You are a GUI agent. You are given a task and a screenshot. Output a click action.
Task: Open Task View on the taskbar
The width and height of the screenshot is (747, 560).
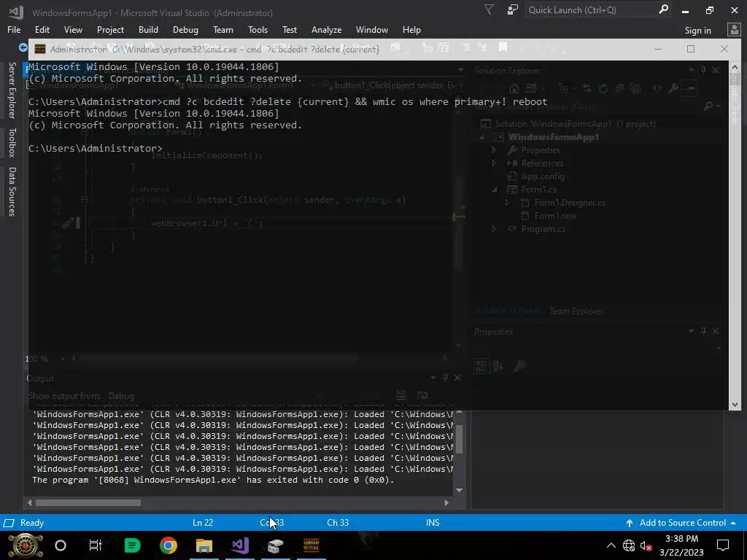[x=96, y=545]
